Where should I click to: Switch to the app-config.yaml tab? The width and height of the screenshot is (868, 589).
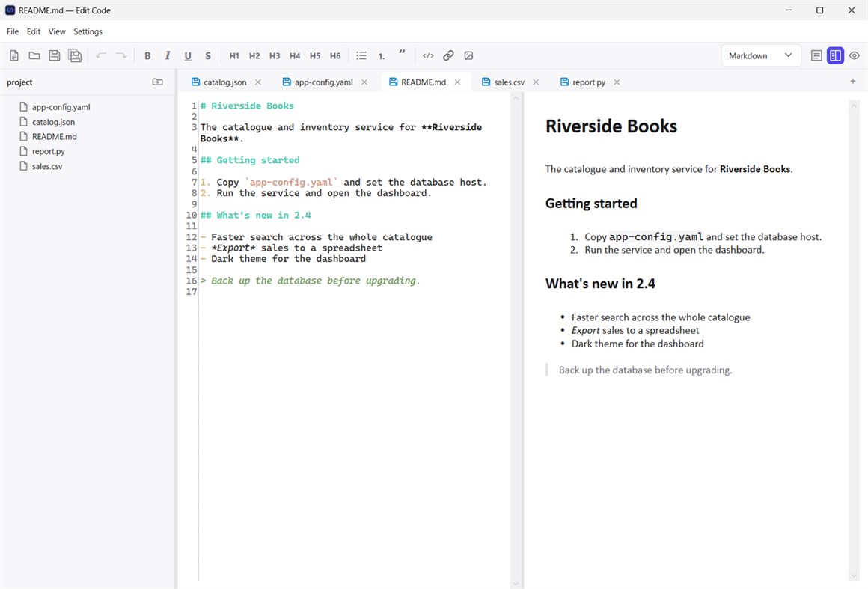coord(323,82)
